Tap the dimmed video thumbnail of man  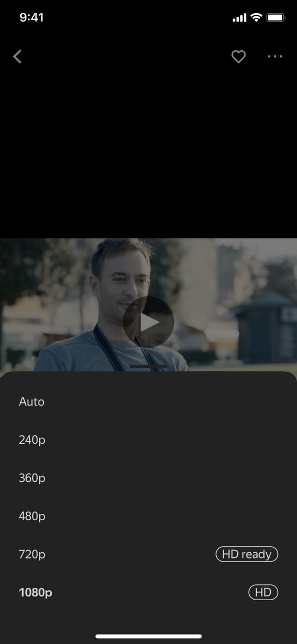pyautogui.click(x=148, y=305)
